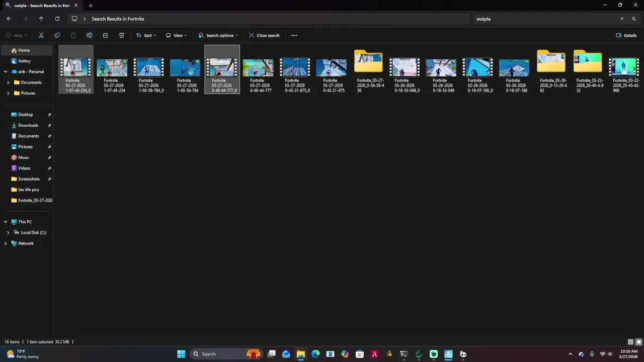Viewport: 644px width, 362px height.
Task: Open pinned Desktop quick access item
Action: tap(26, 115)
